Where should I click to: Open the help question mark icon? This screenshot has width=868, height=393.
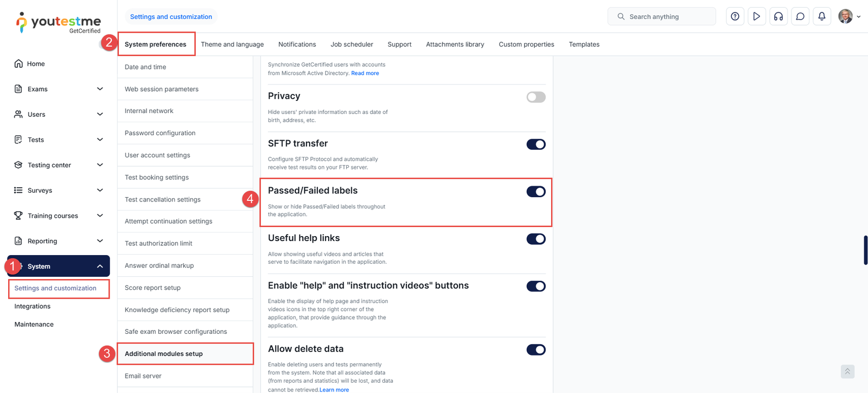(735, 17)
